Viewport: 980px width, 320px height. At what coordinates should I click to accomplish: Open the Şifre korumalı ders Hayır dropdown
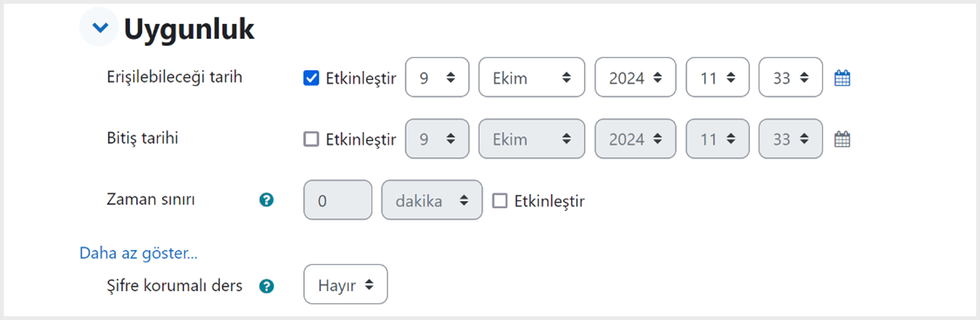tap(346, 284)
